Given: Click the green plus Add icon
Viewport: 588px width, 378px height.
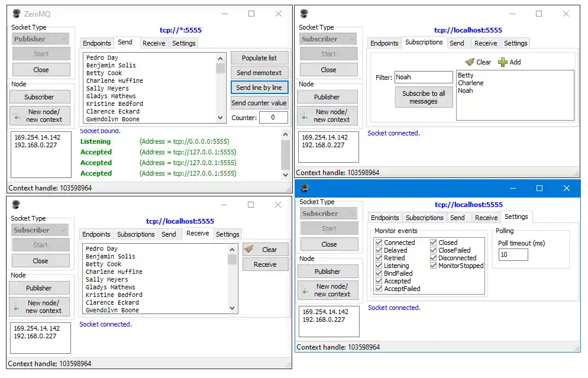Looking at the screenshot, I should [x=503, y=62].
